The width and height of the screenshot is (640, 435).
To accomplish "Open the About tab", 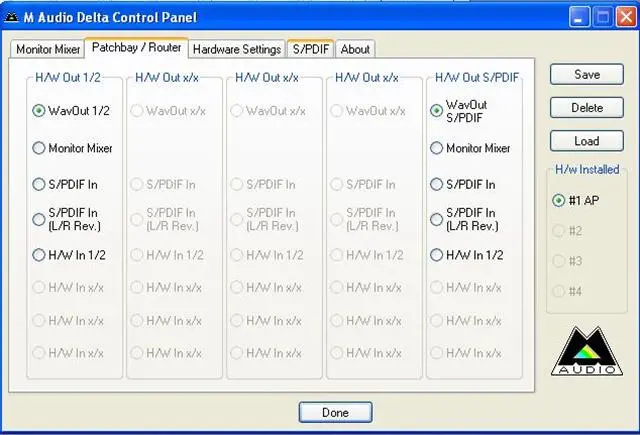I will click(355, 49).
